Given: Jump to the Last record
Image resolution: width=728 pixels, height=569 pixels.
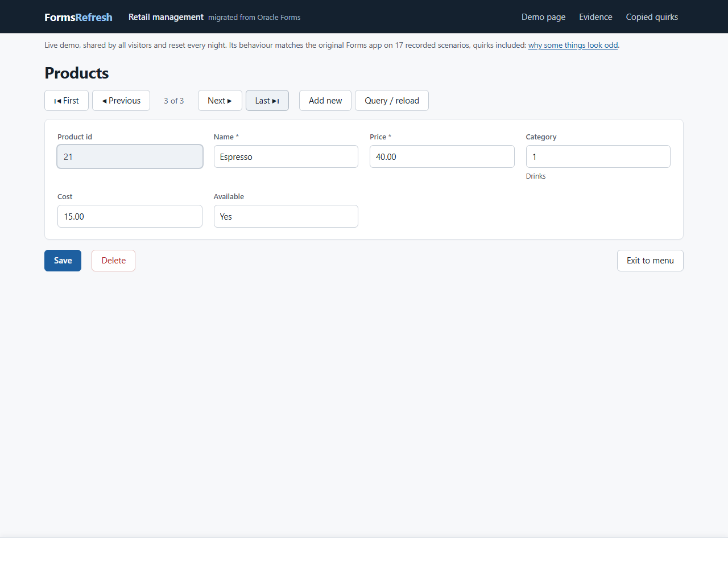Looking at the screenshot, I should (x=267, y=101).
